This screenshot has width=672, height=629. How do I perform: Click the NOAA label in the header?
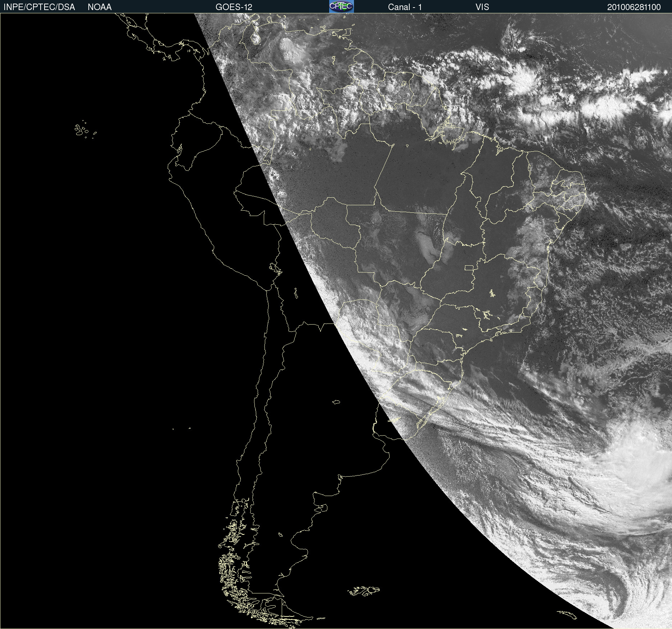(x=100, y=7)
